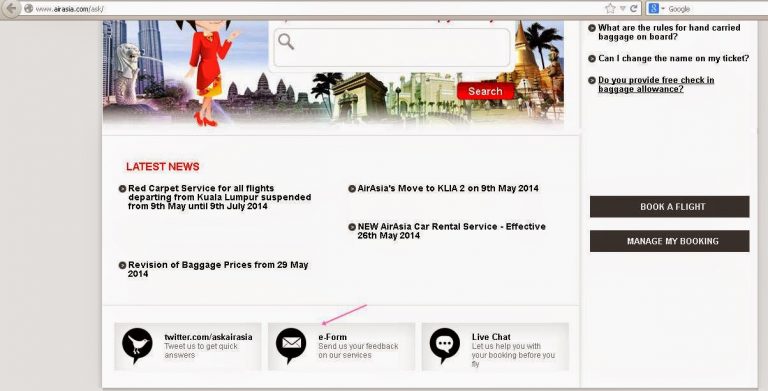
Task: Click the Live Chat bubble icon
Action: point(445,345)
